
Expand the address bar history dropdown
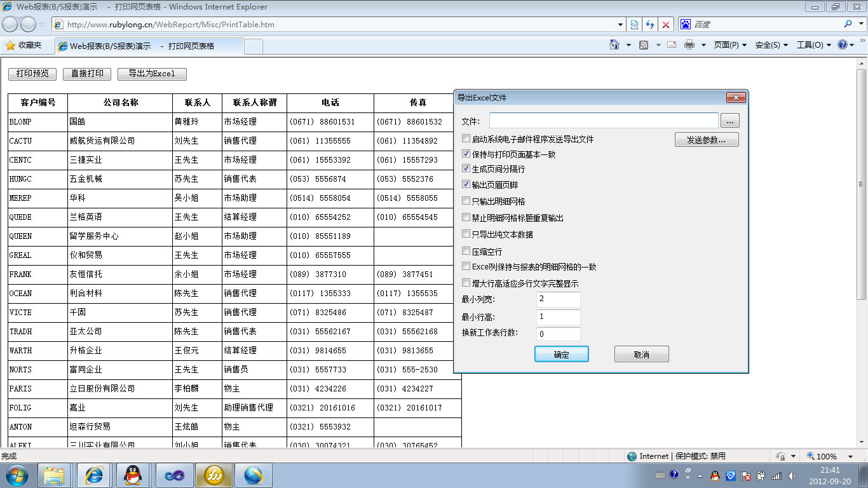tap(621, 25)
